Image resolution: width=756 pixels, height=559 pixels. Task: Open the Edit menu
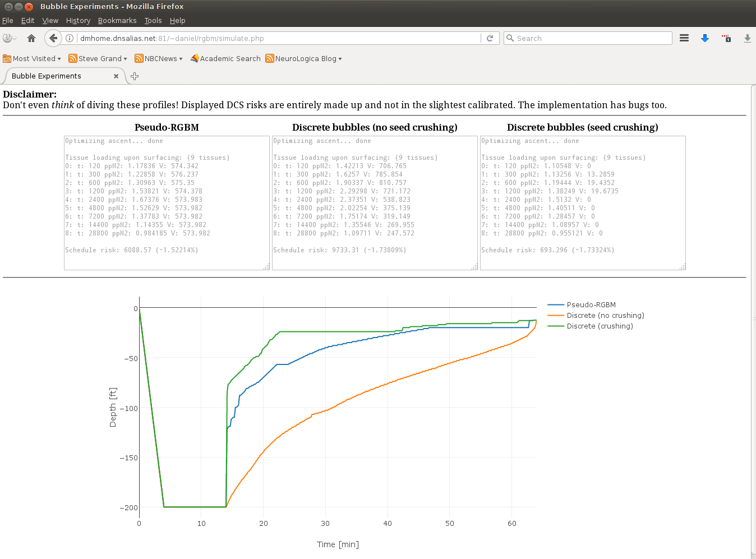tap(27, 21)
